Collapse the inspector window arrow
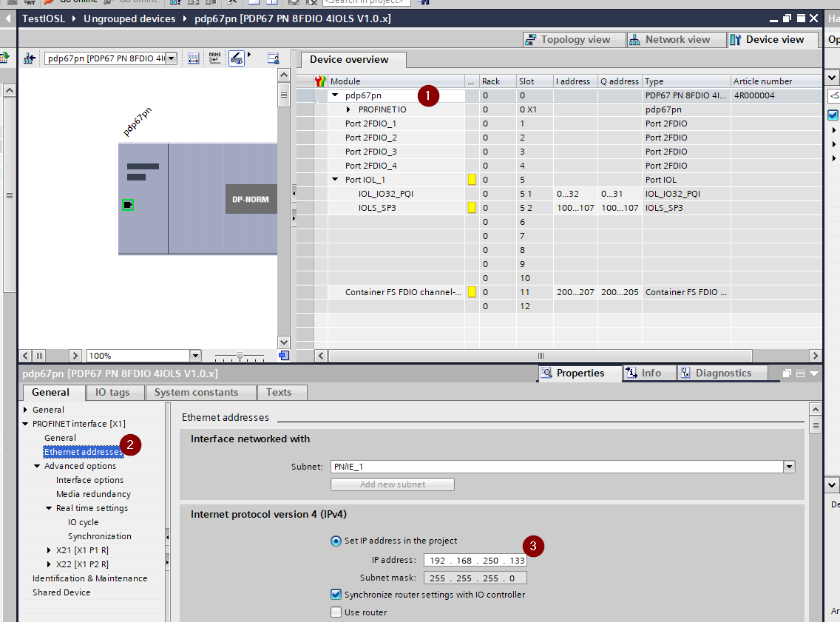 click(813, 373)
